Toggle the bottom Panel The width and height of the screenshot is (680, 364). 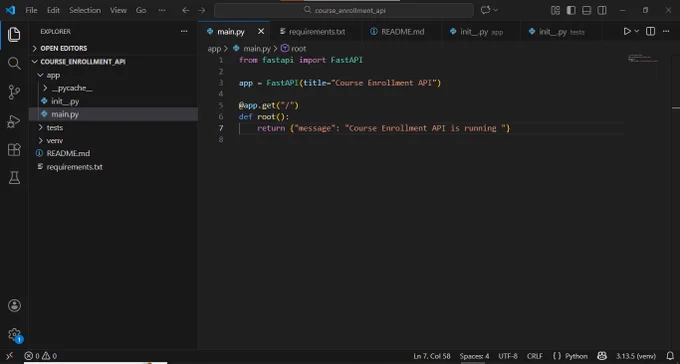586,10
